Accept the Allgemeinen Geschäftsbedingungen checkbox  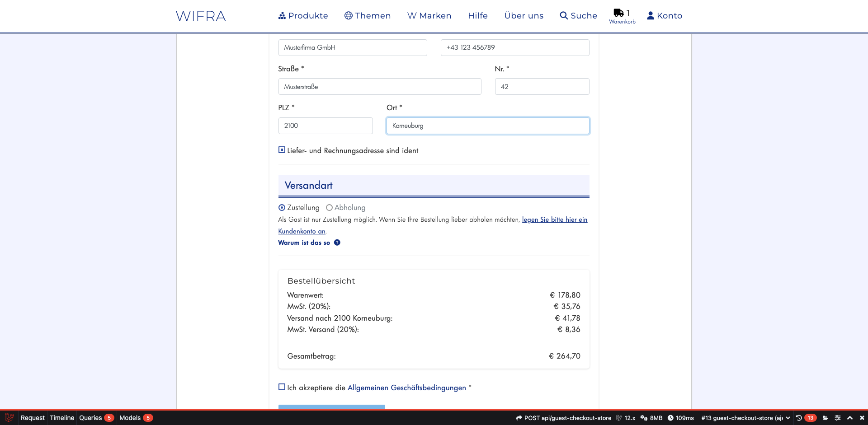tap(282, 387)
